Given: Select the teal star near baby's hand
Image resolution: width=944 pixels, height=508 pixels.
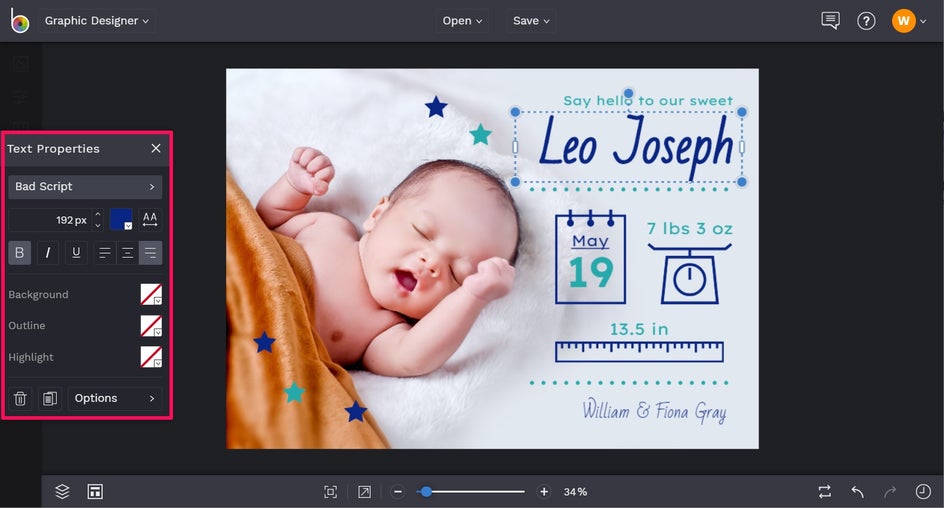Looking at the screenshot, I should (x=480, y=134).
